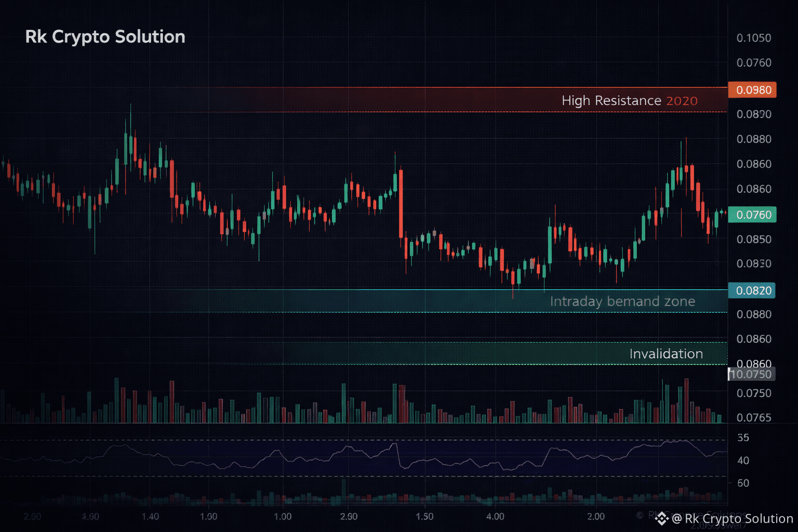
Task: Select the Intraday bemand zone label
Action: pyautogui.click(x=622, y=301)
